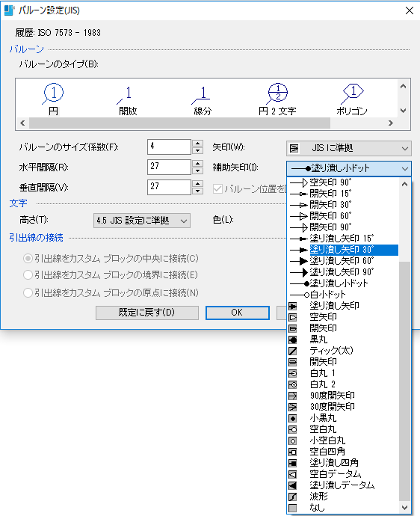420x516 pixels.
Task: Confirm with the OK button
Action: pos(237,313)
